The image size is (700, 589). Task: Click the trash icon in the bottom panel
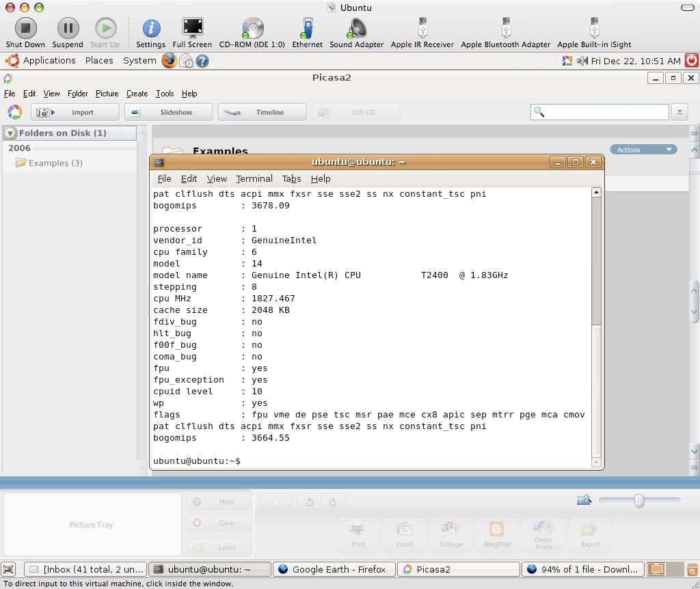point(692,569)
